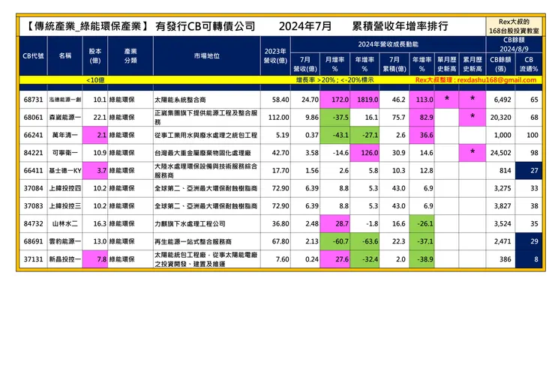
Task: Click the rexdashu168@gmail.com email text
Action: [496, 80]
